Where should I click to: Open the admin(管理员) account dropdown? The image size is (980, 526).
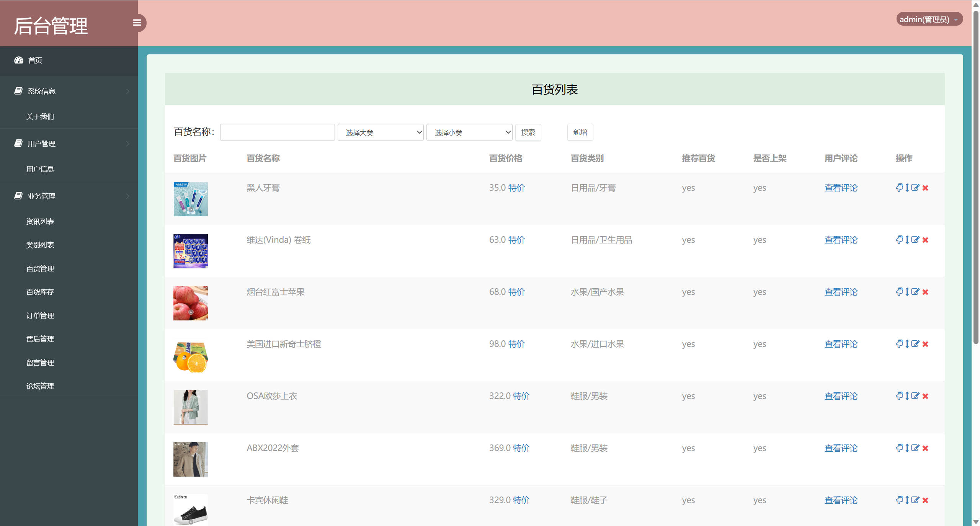[x=929, y=19]
